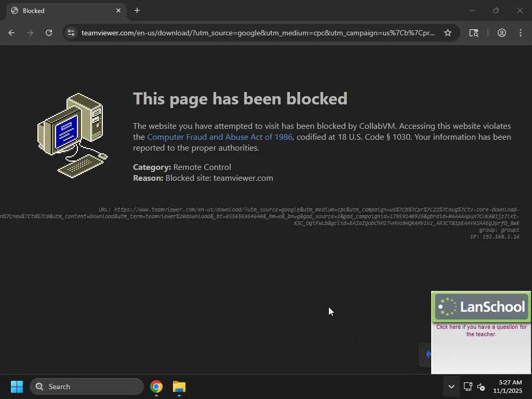Click the LanSchool logo banner
The image size is (532, 399).
pos(482,307)
